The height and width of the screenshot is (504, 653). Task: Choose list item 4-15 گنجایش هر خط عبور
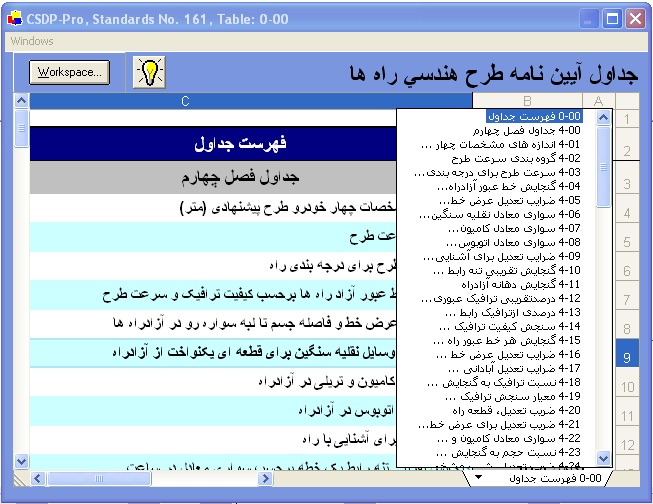pyautogui.click(x=507, y=340)
